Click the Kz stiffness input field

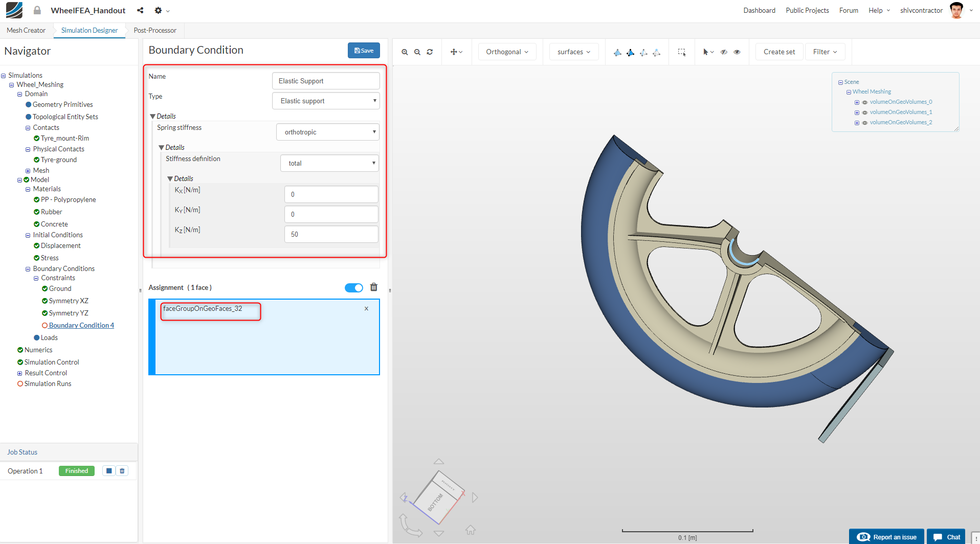(331, 234)
